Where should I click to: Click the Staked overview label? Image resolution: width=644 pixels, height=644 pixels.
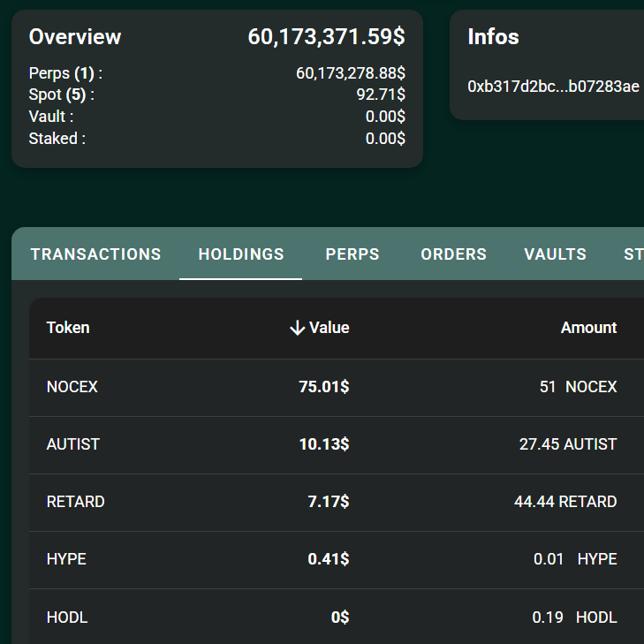[57, 138]
